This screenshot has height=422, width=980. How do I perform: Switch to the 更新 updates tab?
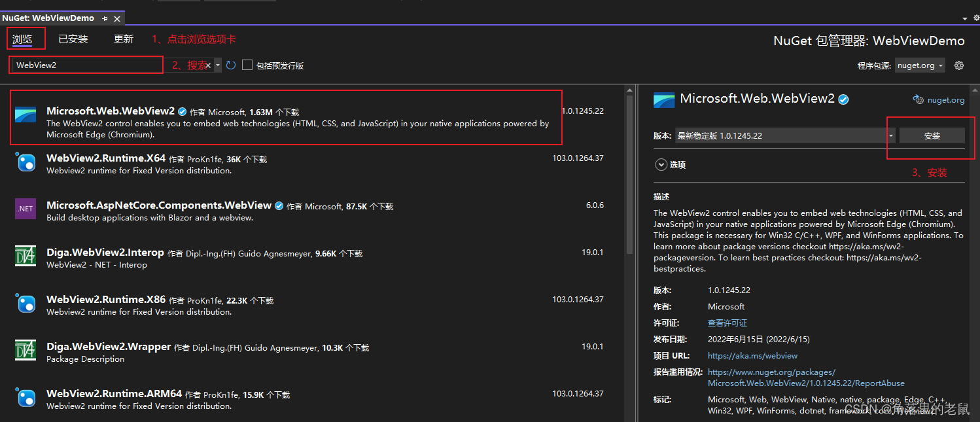[x=124, y=39]
